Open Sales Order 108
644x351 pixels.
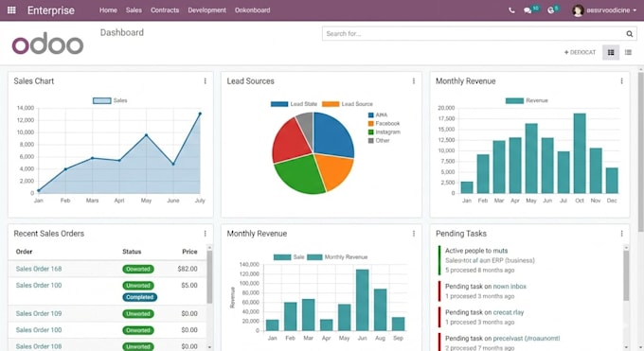39,346
